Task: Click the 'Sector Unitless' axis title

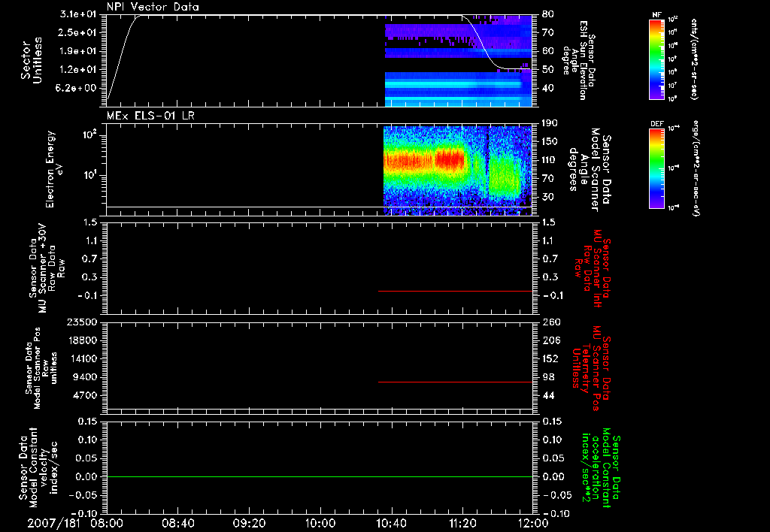Action: pos(32,60)
